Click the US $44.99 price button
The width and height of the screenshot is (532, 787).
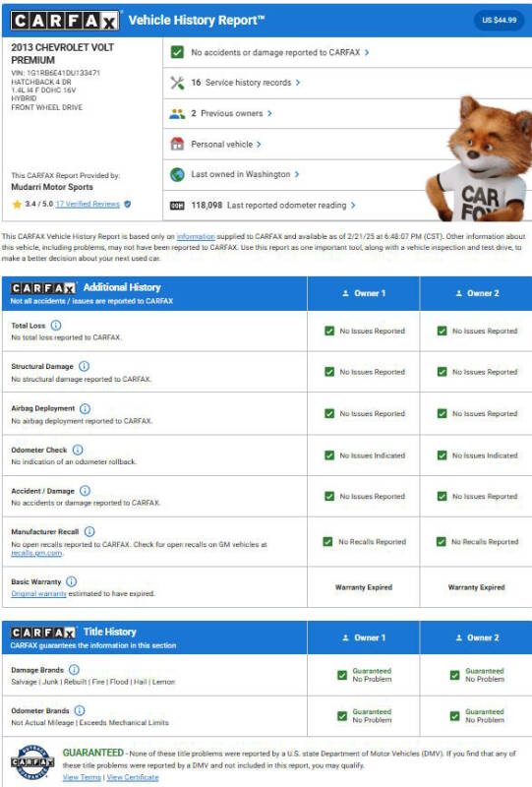499,20
